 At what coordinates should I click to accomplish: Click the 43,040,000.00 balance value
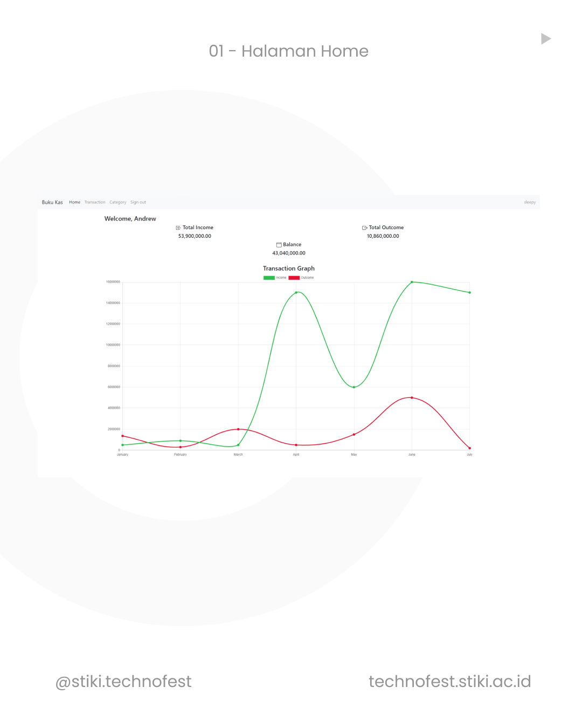pos(289,253)
